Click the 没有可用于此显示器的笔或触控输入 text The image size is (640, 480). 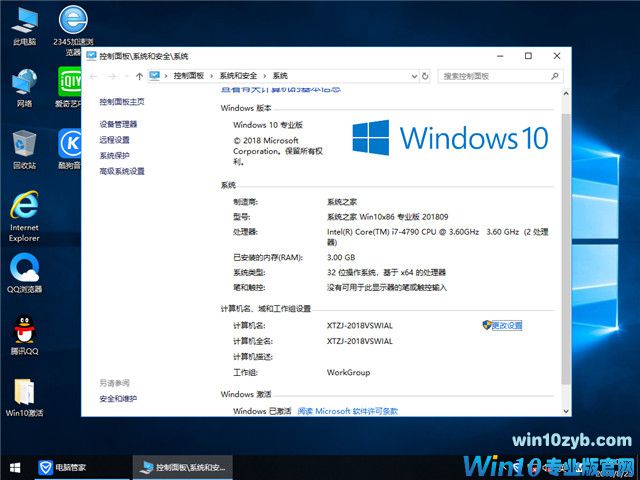387,287
